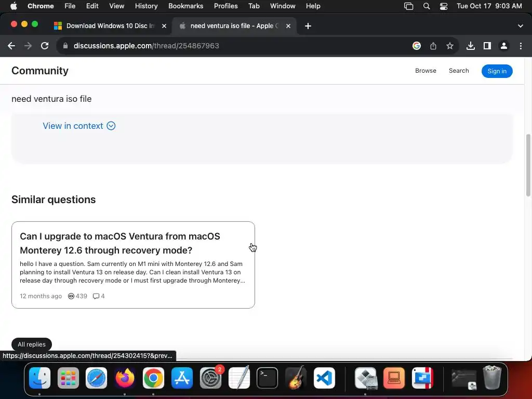Image resolution: width=532 pixels, height=399 pixels.
Task: Open Boot Camp Assistant from the Dock
Action: click(x=366, y=378)
